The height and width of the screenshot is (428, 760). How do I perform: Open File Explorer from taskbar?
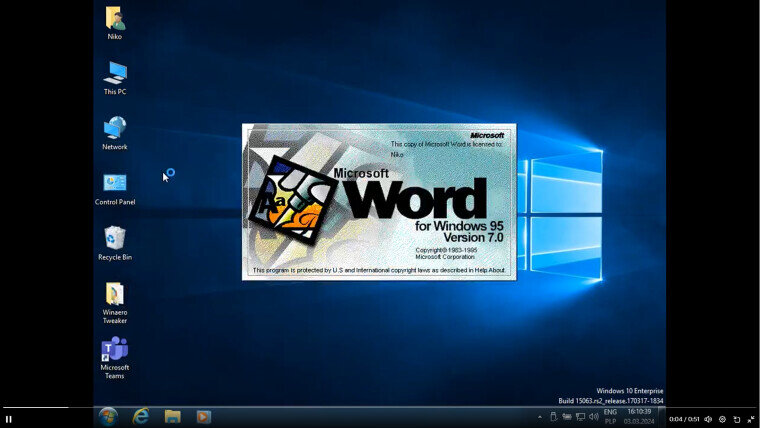click(x=173, y=416)
